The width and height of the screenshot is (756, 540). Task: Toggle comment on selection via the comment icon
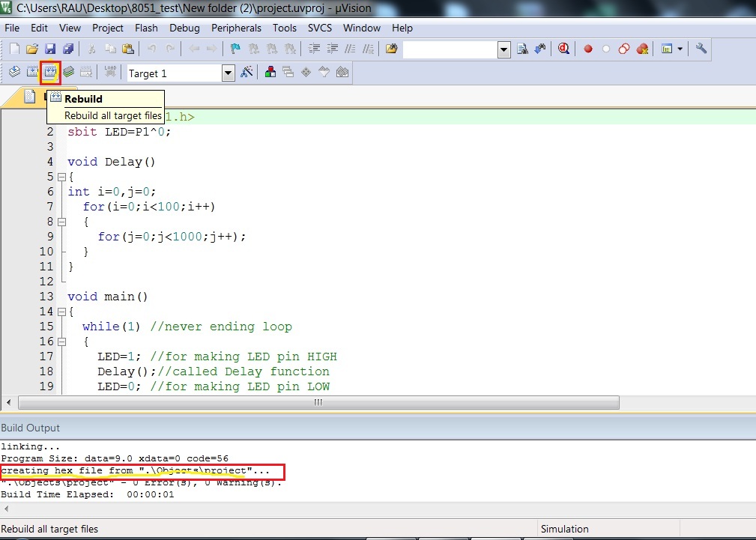pos(351,48)
